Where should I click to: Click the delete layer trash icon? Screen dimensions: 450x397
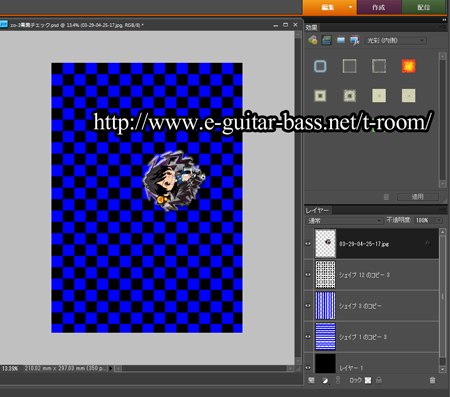432,380
